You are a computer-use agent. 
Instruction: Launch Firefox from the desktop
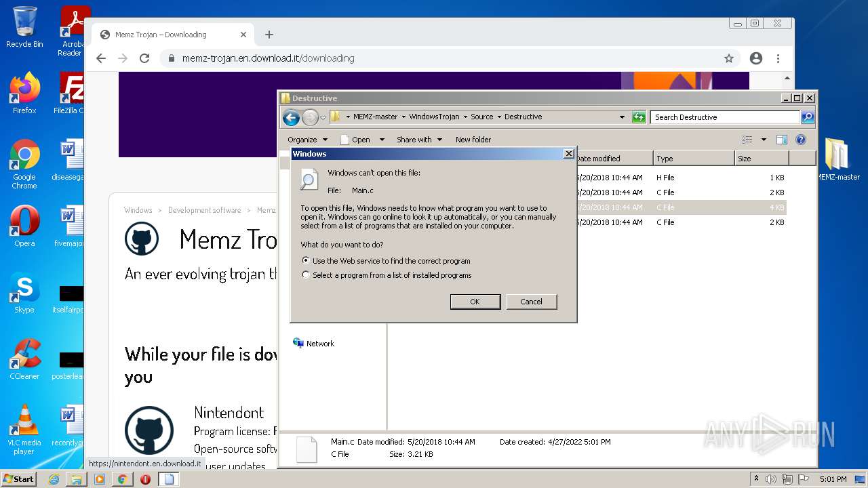pos(24,94)
